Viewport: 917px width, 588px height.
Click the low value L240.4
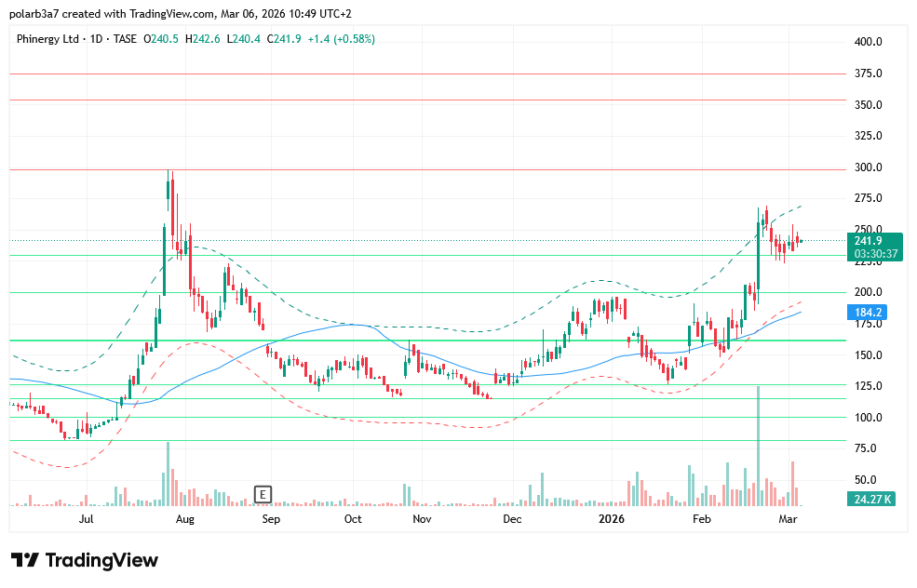pos(243,39)
